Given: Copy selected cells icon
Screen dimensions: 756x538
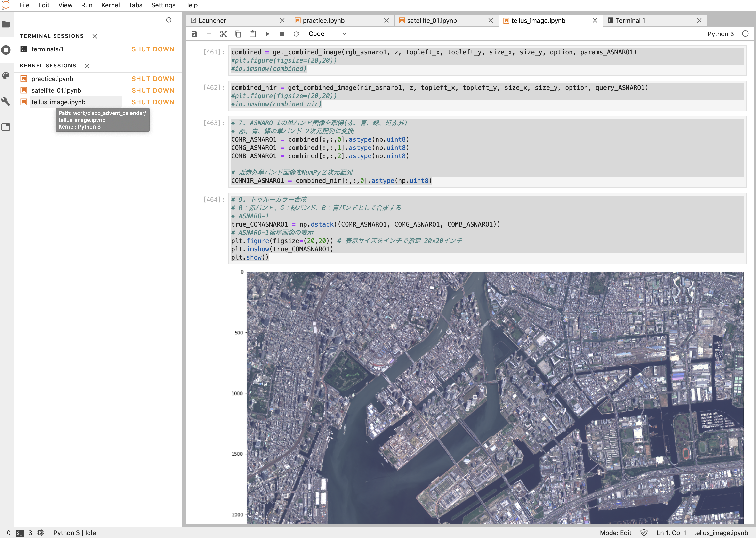Looking at the screenshot, I should [238, 34].
